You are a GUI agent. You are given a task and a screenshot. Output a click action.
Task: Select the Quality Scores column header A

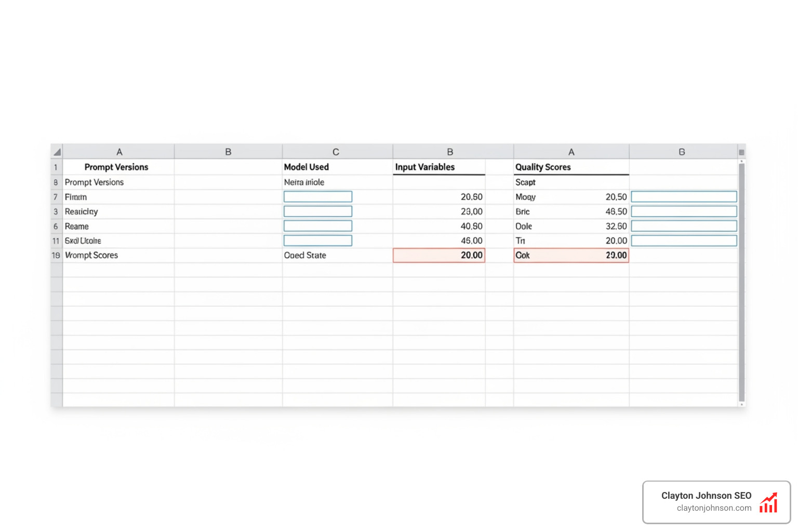[571, 151]
